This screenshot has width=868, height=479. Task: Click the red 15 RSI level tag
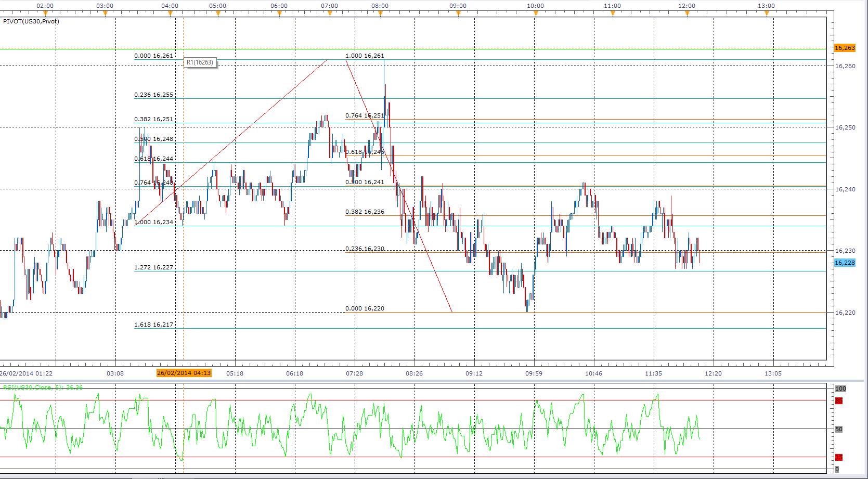838,457
